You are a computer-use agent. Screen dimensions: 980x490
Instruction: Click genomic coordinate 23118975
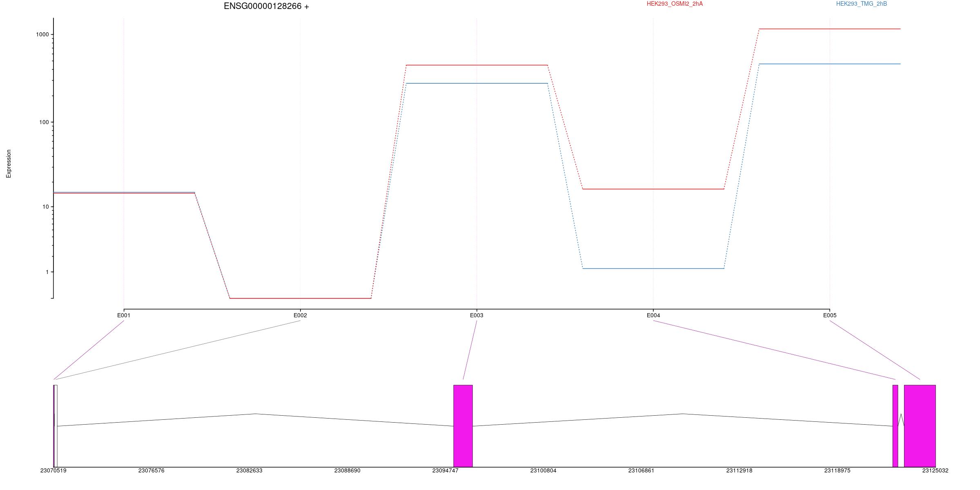pyautogui.click(x=837, y=470)
